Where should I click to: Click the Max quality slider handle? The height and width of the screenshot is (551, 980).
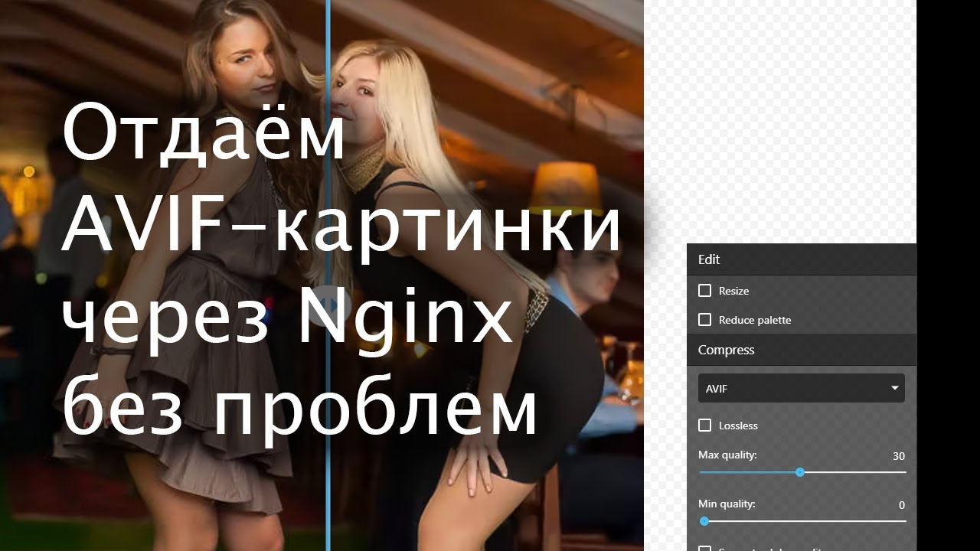pos(800,472)
